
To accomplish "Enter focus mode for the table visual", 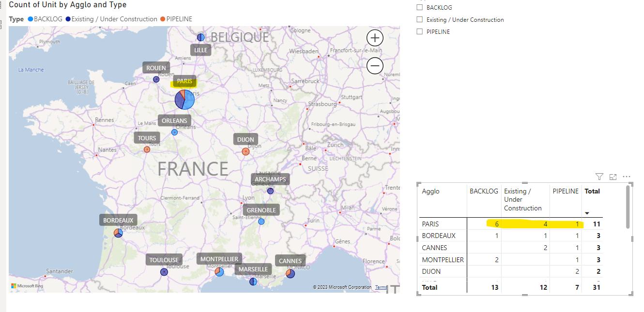I will tap(613, 177).
